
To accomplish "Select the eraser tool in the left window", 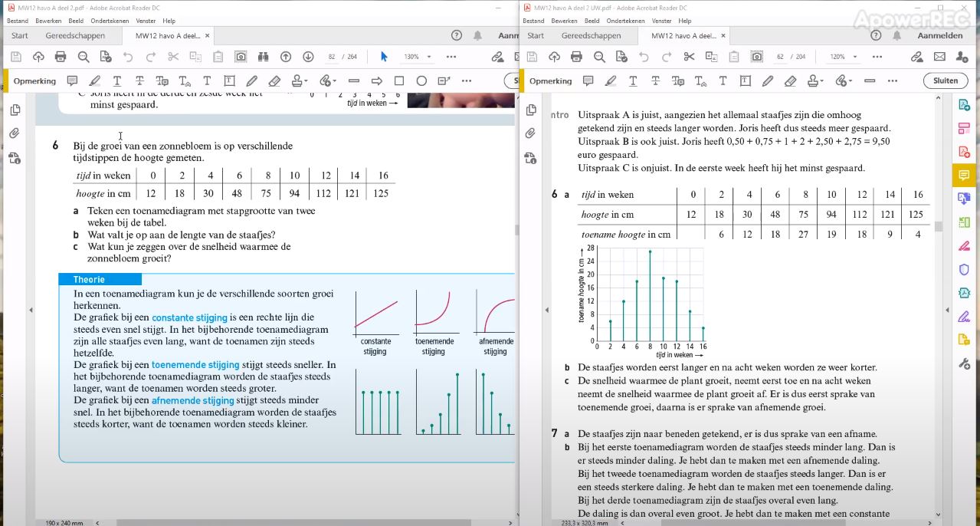I will (x=274, y=81).
